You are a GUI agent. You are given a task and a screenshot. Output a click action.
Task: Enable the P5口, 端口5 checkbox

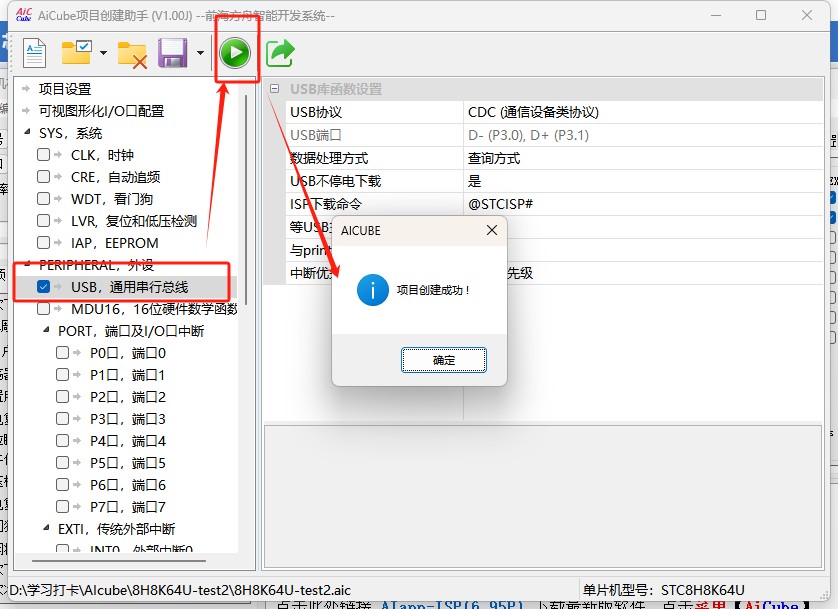tap(63, 462)
